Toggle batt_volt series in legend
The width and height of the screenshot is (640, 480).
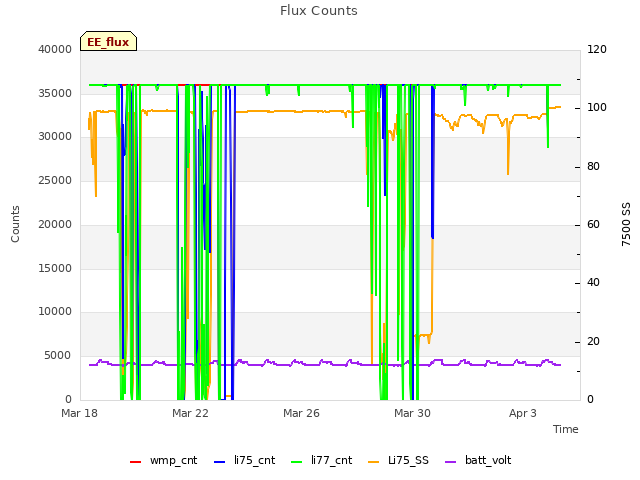click(x=478, y=461)
